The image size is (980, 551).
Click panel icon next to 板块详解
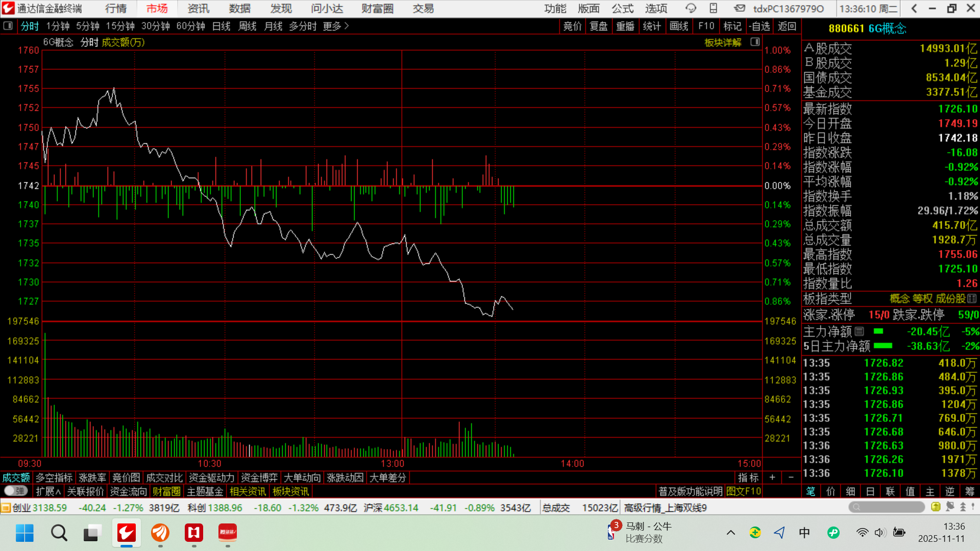coord(755,42)
